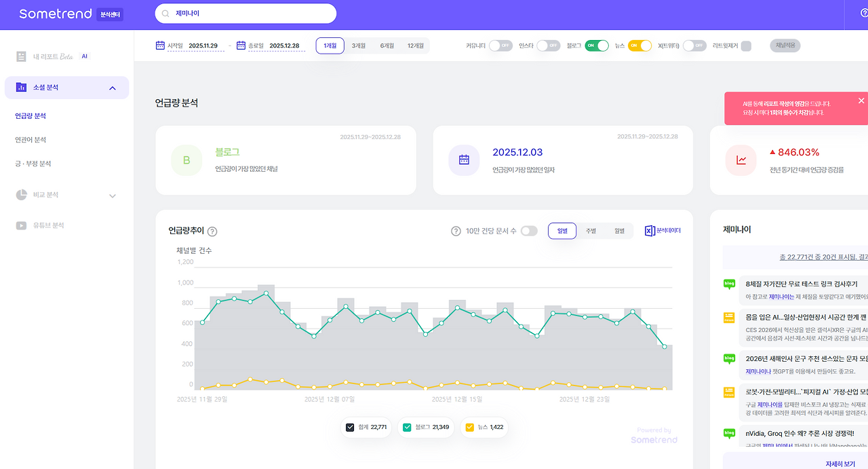Click the 제미나이 search input field

[x=245, y=14]
